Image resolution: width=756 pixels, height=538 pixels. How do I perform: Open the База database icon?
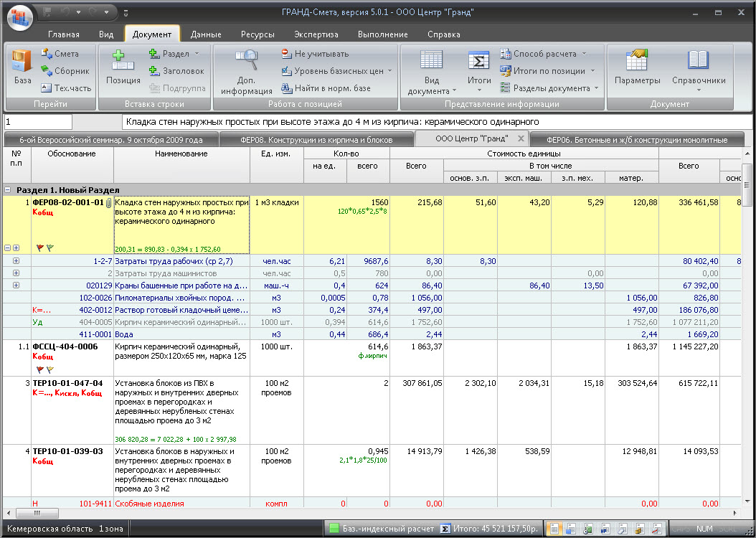[x=22, y=62]
